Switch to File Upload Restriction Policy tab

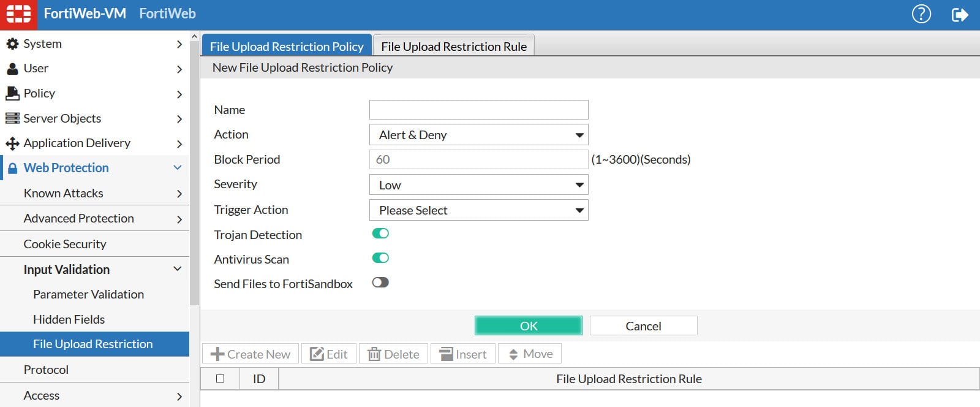[287, 46]
